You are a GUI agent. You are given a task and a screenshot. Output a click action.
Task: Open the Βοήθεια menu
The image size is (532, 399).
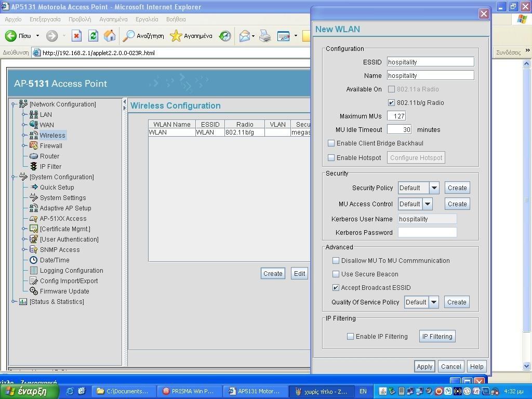click(x=176, y=19)
